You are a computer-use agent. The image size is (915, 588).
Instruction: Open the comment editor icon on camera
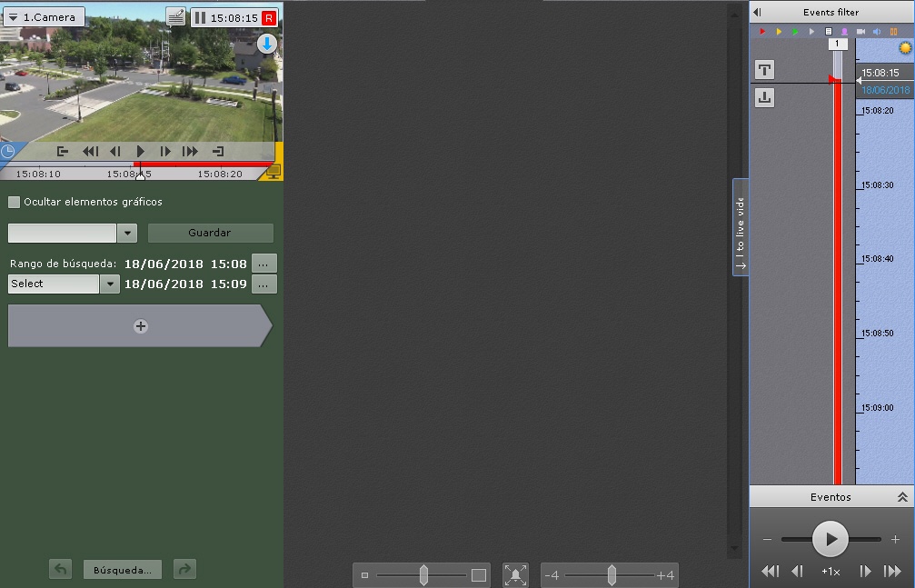pos(176,17)
